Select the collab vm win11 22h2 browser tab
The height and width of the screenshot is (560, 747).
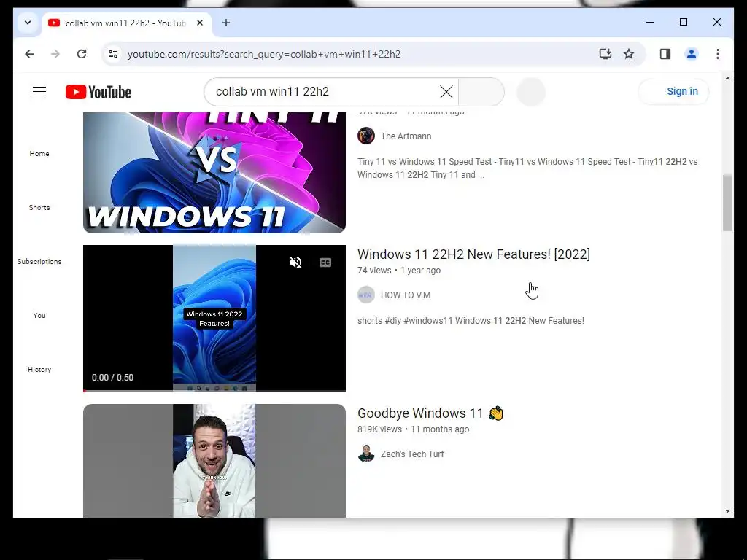tap(125, 23)
